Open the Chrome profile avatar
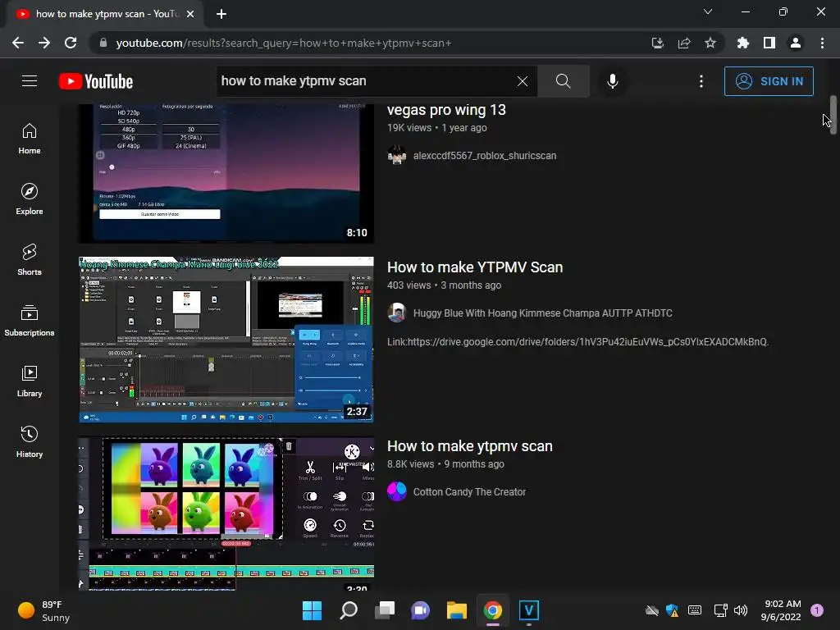The height and width of the screenshot is (630, 840). [796, 43]
